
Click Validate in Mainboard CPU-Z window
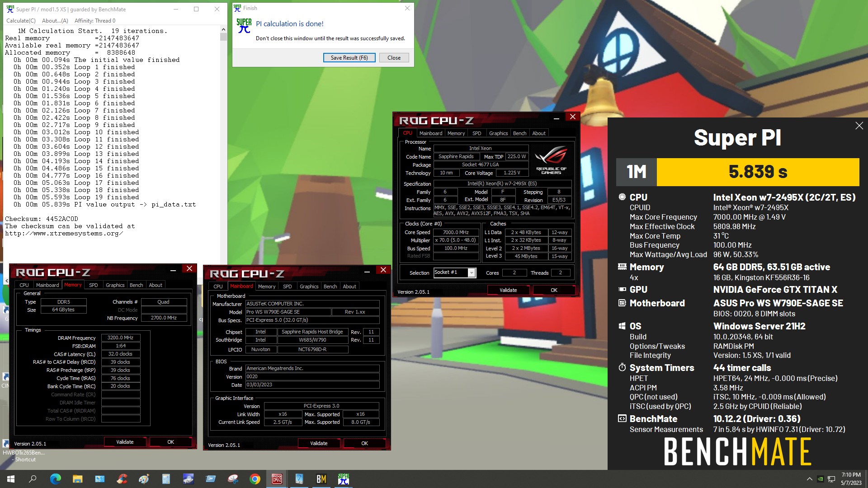point(319,443)
